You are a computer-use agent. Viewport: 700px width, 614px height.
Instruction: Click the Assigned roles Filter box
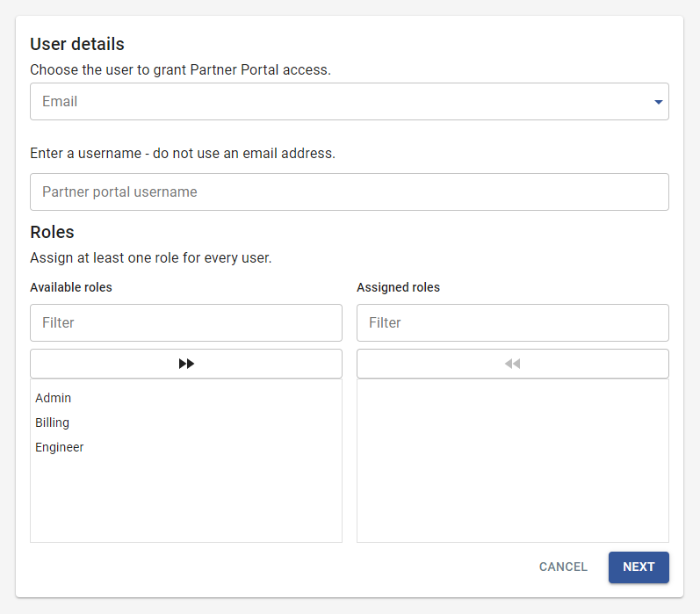pos(513,322)
